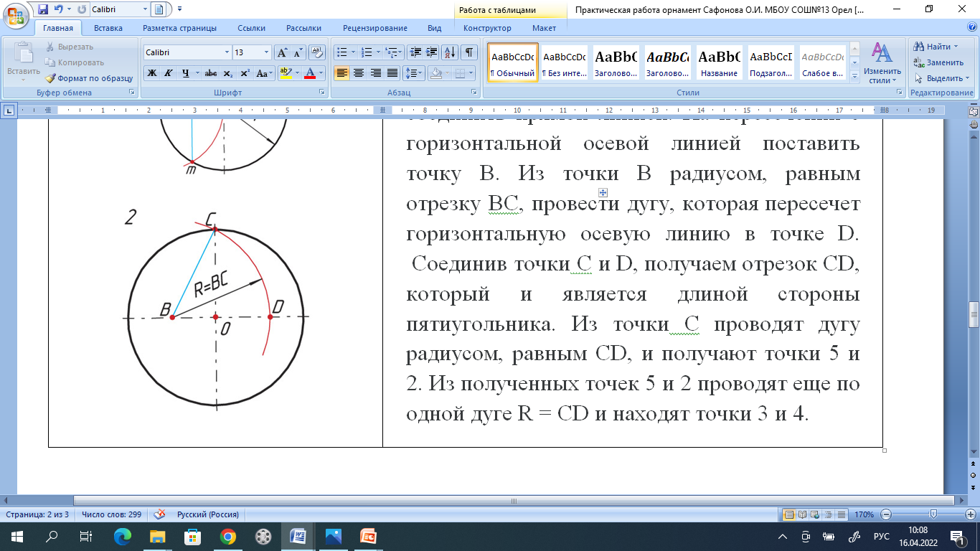Apply subscript formatting

pyautogui.click(x=228, y=73)
